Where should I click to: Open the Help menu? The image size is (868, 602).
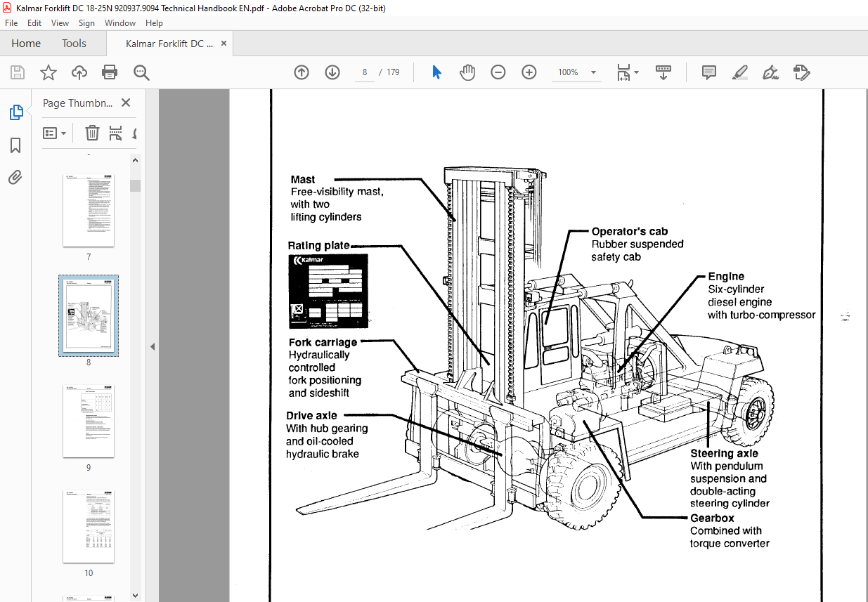pos(154,23)
